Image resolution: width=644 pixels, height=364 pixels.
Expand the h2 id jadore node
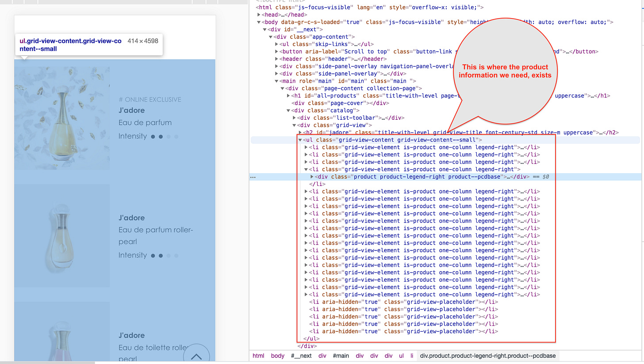click(x=301, y=133)
